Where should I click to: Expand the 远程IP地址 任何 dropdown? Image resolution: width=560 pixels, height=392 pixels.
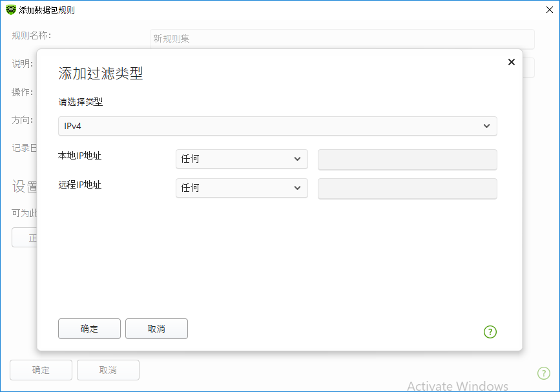(241, 188)
